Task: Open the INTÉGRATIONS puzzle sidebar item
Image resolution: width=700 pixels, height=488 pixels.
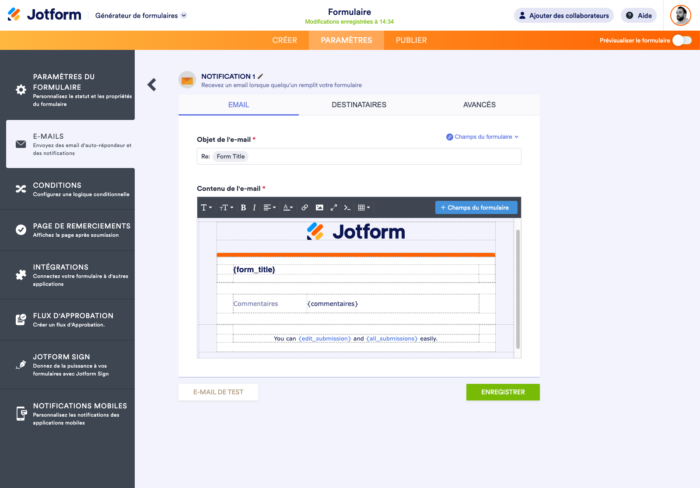Action: [x=67, y=275]
